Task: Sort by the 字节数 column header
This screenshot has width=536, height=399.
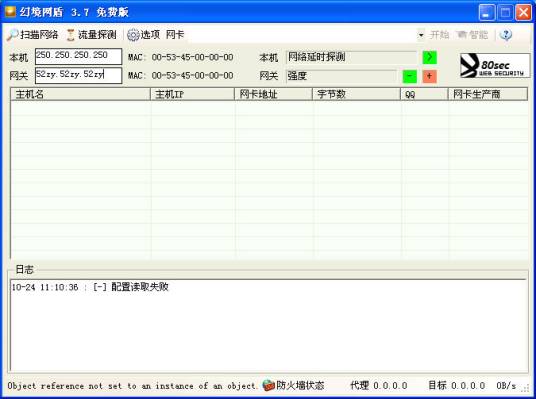Action: point(357,94)
